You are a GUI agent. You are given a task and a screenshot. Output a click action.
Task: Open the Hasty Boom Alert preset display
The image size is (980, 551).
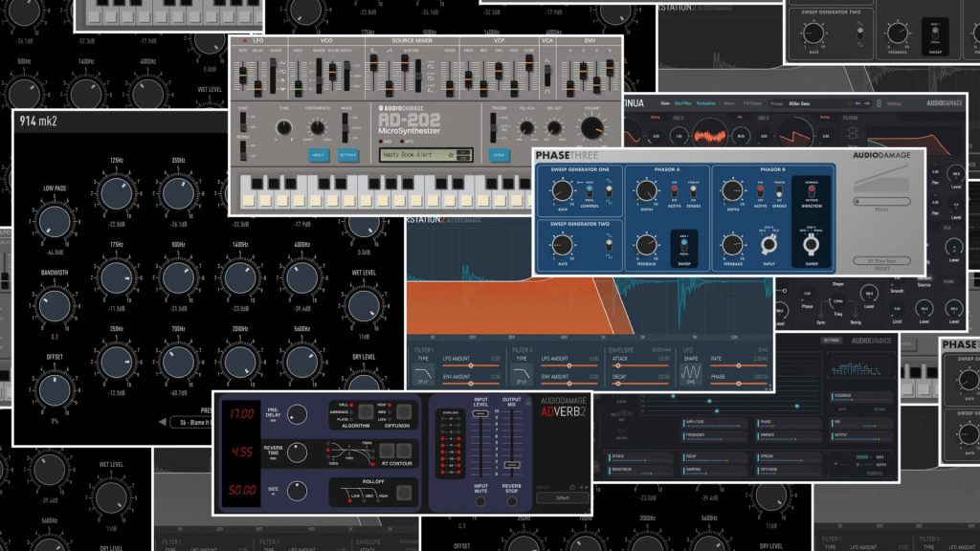pos(426,154)
